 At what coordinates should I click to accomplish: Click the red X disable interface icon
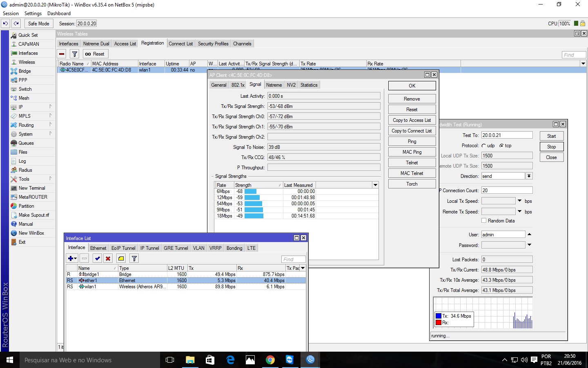click(108, 258)
